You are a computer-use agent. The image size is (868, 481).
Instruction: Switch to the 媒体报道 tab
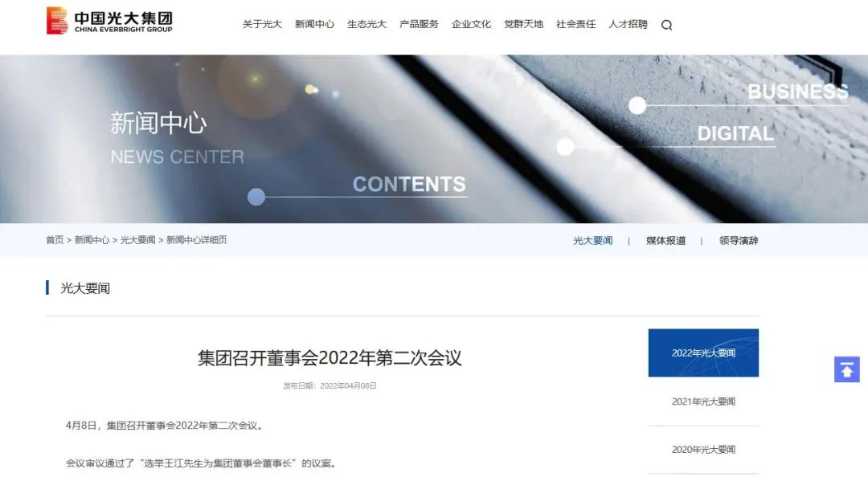(x=666, y=241)
